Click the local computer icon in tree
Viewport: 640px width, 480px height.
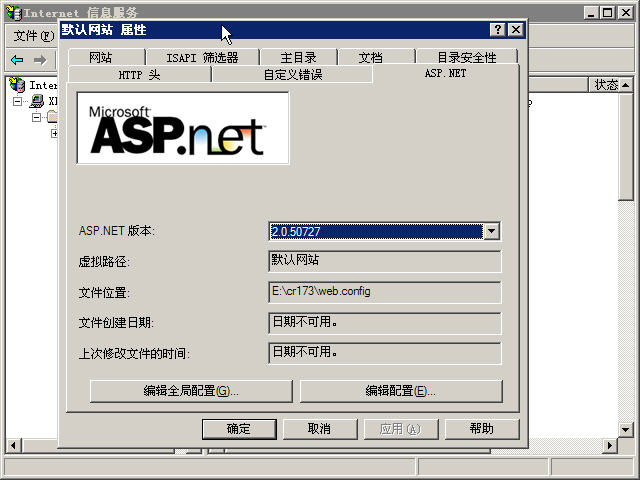pyautogui.click(x=37, y=101)
